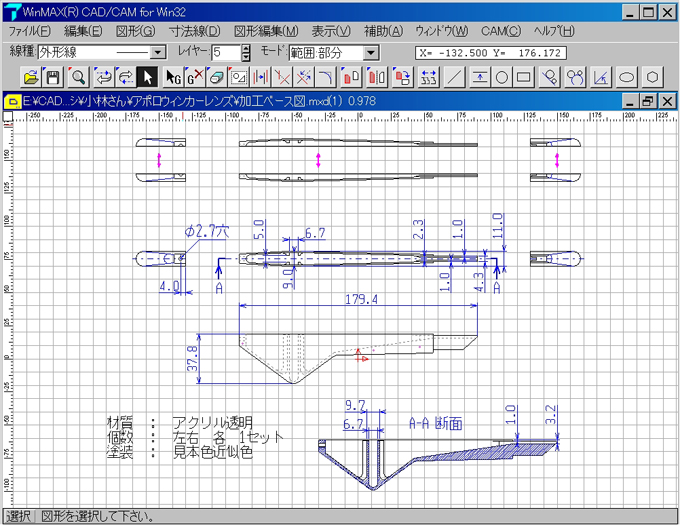680x525 pixels.
Task: Open the 補助(A) menu
Action: point(383,31)
